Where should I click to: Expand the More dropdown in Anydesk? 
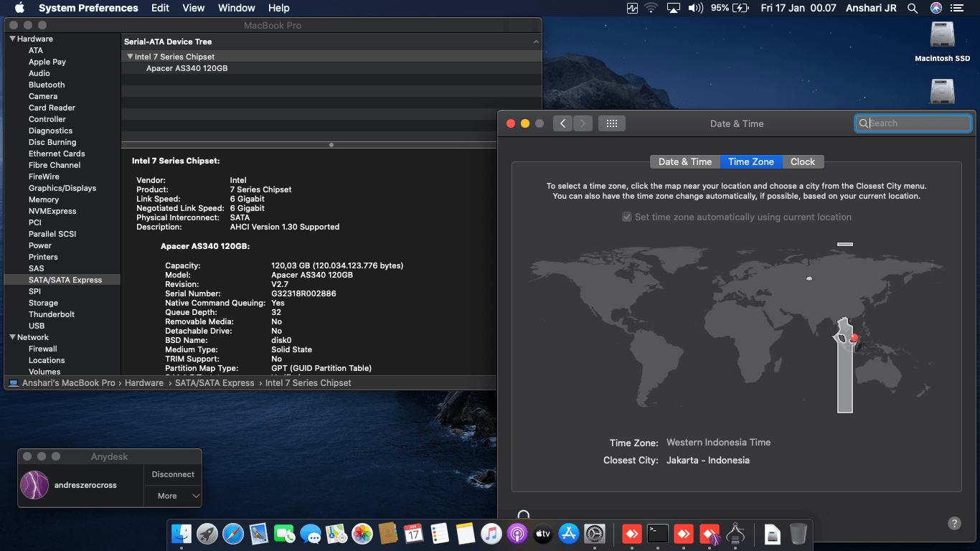[173, 496]
